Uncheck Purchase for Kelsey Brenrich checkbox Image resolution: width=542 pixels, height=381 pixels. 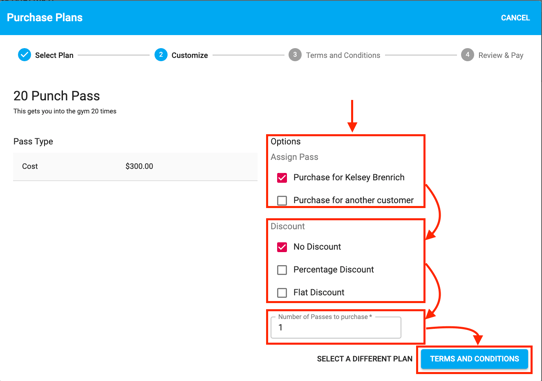[282, 178]
